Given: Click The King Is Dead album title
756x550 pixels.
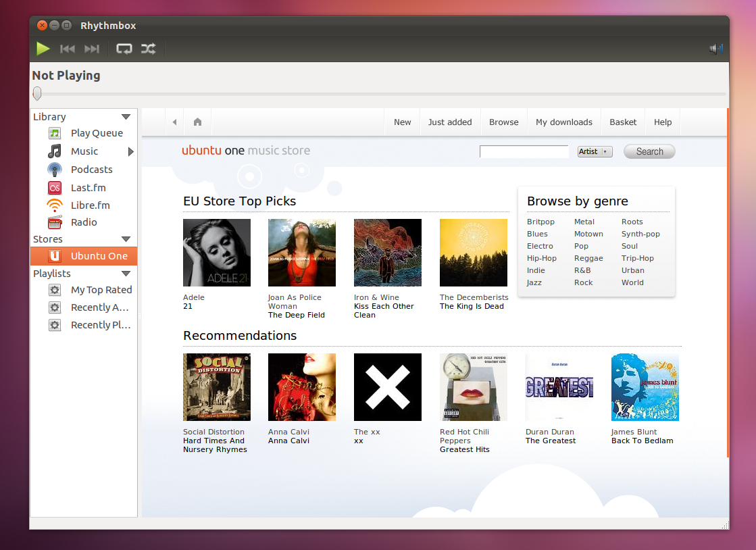Looking at the screenshot, I should pos(472,306).
